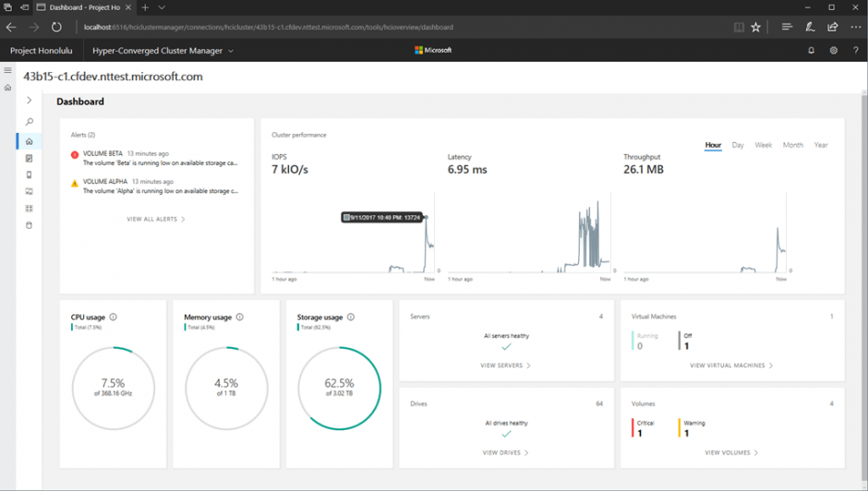This screenshot has width=868, height=491.
Task: Select the Year time range tab
Action: 821,145
